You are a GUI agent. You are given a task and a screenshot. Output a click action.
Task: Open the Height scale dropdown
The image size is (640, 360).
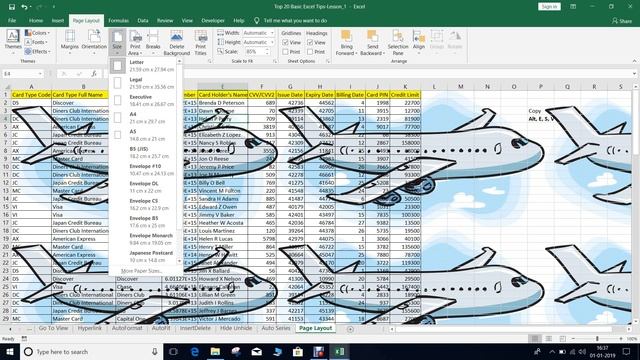[x=272, y=42]
